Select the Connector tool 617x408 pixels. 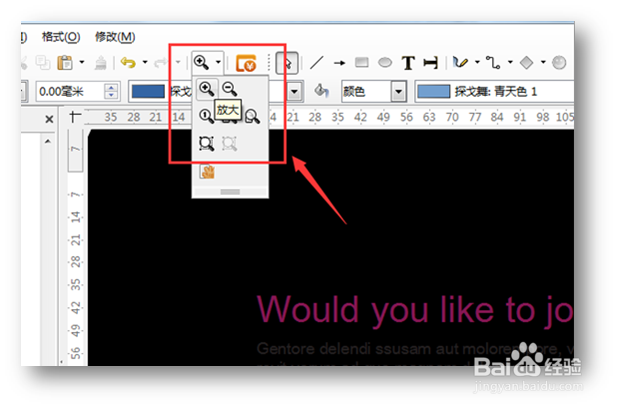[x=493, y=62]
